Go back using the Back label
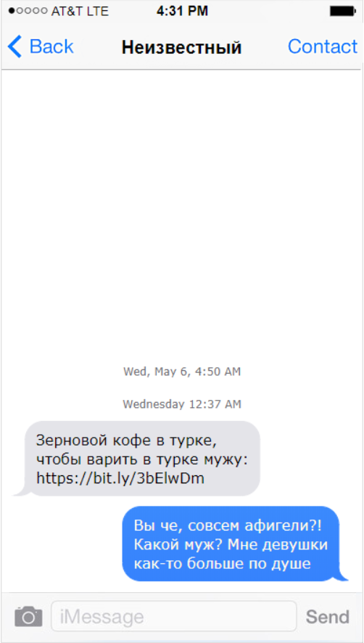 tap(51, 46)
